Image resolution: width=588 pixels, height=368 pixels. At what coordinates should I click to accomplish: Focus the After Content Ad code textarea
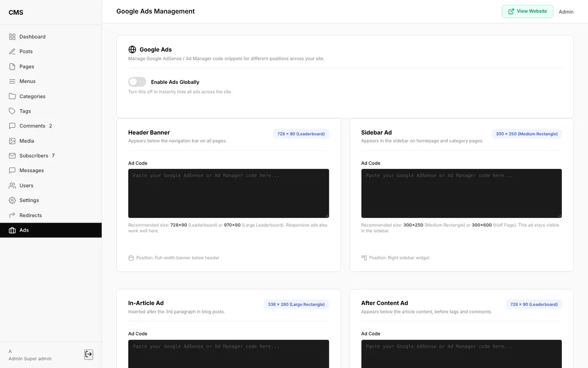[461, 354]
